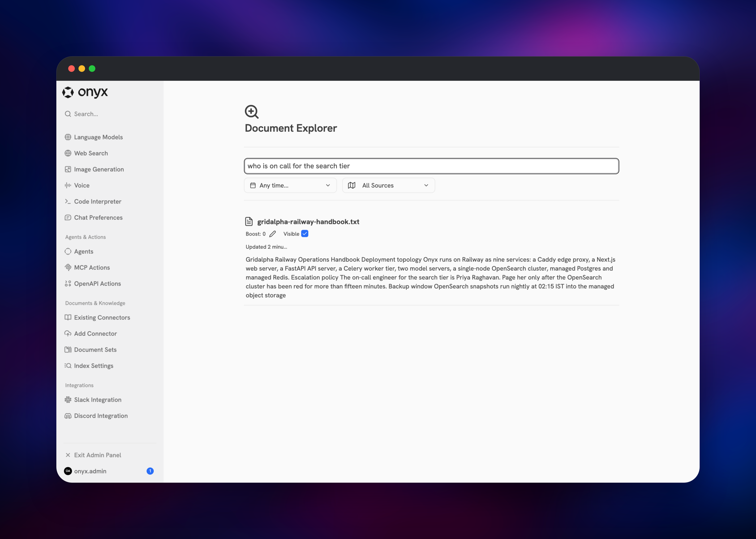Click the Language Models chip icon
The image size is (756, 539).
(x=68, y=137)
